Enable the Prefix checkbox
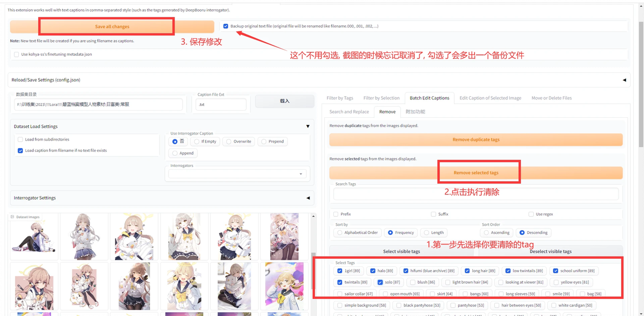 point(336,214)
